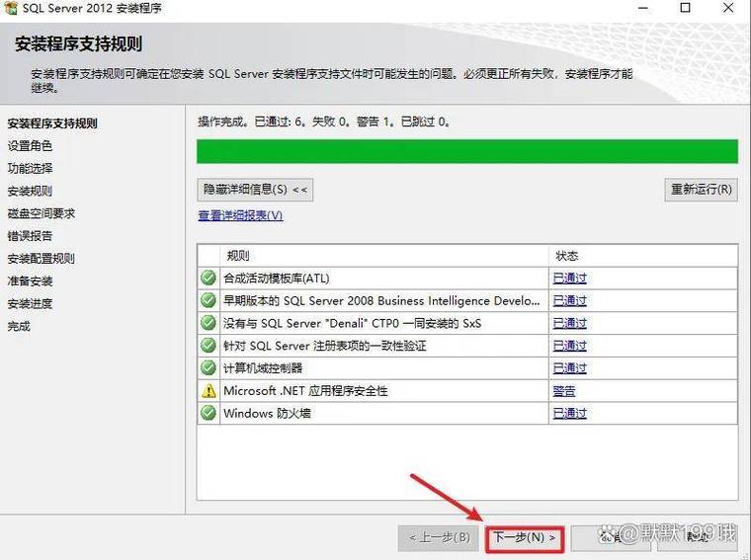This screenshot has height=560, width=751.
Task: Click the check icon for 计算机域控制器 row
Action: [208, 367]
